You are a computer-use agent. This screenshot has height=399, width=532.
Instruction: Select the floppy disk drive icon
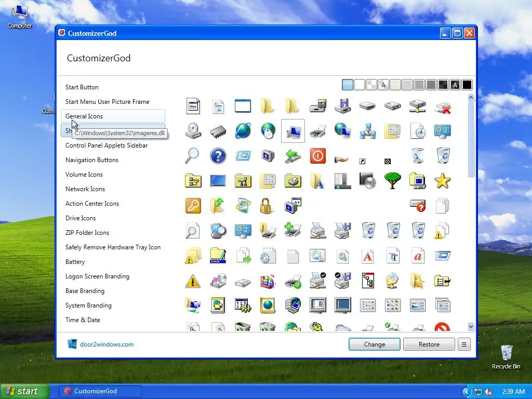pyautogui.click(x=343, y=106)
